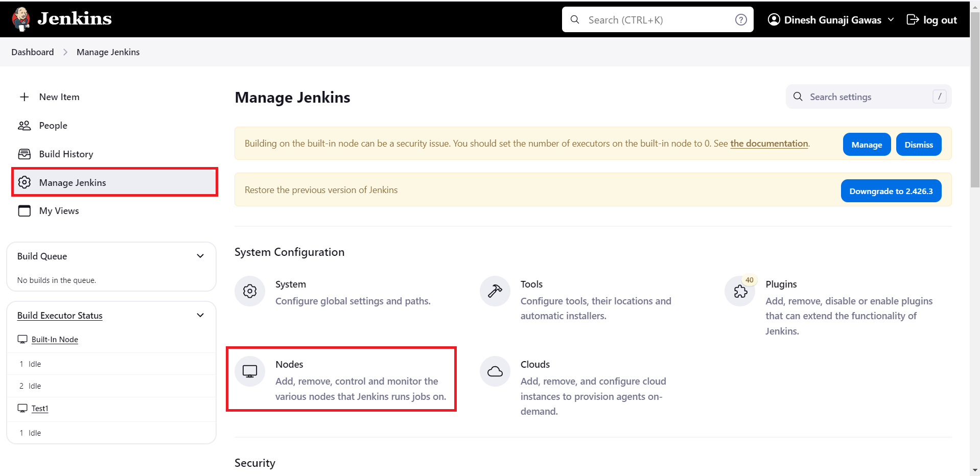This screenshot has height=476, width=980.
Task: Open search help question mark icon
Action: click(741, 19)
